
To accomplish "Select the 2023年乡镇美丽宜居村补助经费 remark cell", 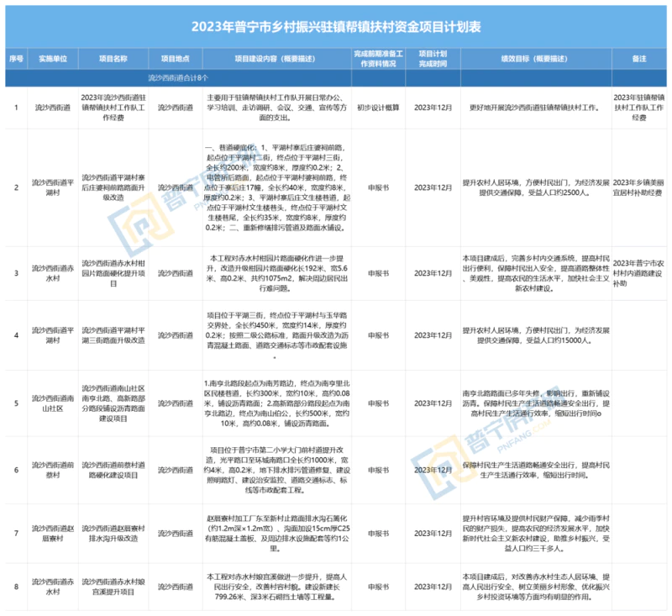I will tap(637, 187).
